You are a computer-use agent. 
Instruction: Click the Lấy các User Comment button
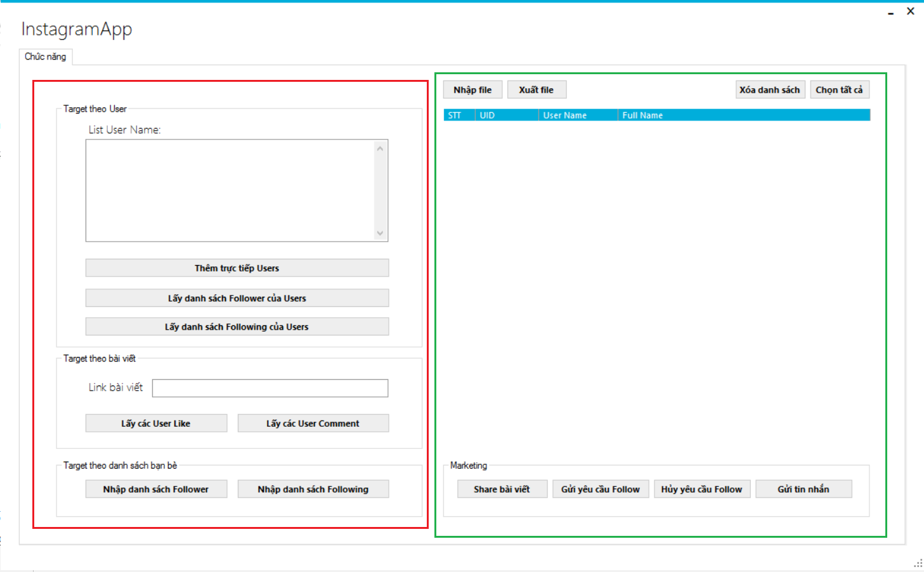click(x=313, y=423)
